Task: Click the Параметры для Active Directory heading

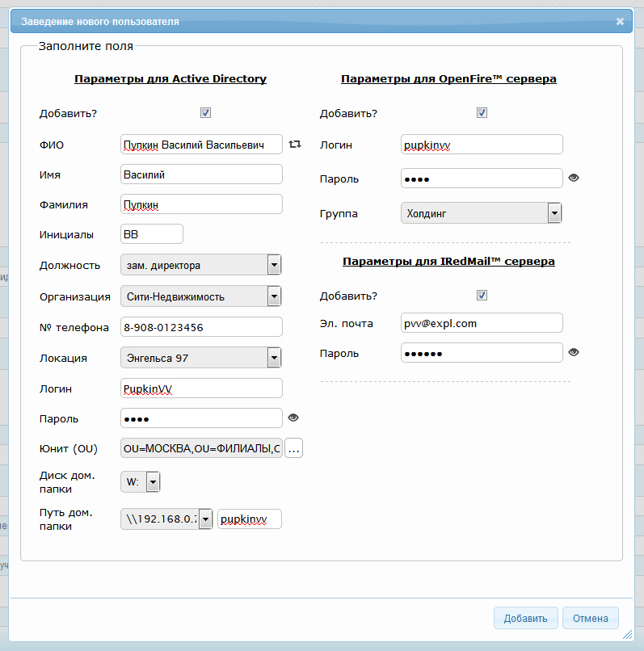Action: pos(170,79)
